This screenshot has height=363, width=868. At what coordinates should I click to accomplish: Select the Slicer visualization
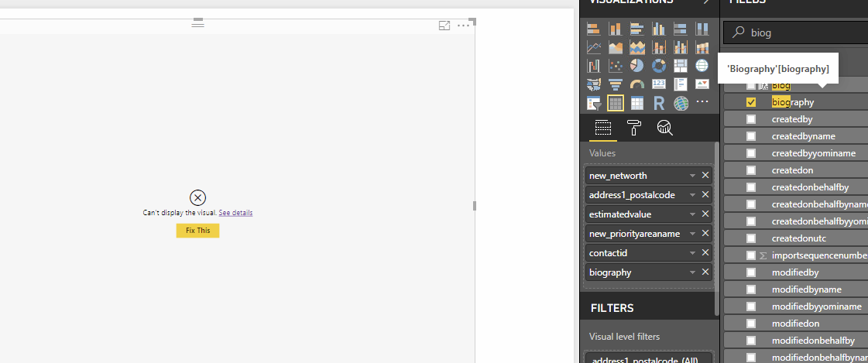[593, 103]
